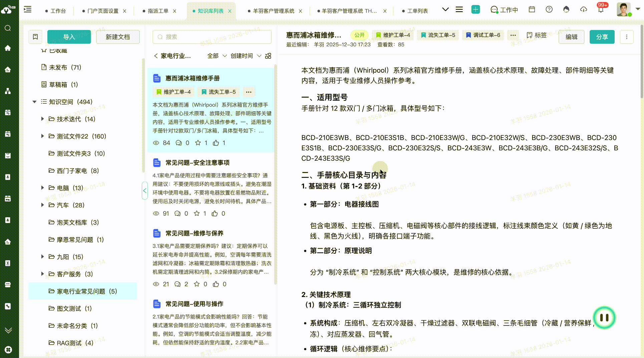Select the 草稿箱 (1) tree item

click(59, 85)
